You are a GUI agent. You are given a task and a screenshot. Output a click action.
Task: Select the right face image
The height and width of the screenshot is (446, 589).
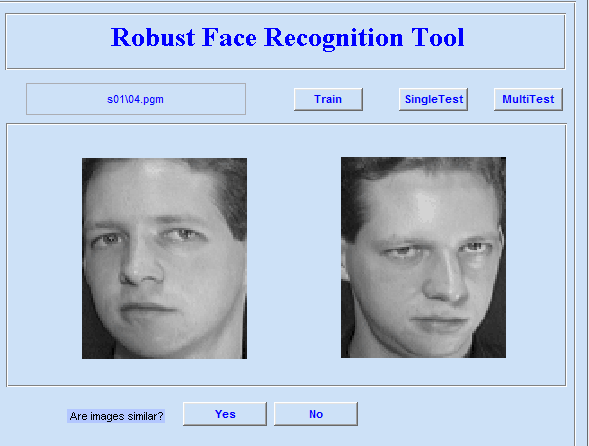(423, 257)
